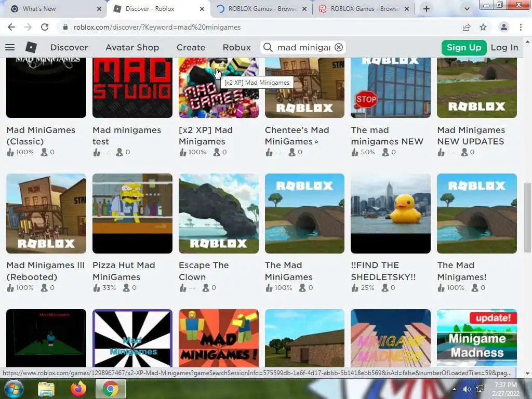Close the Discover - Roblox tab
This screenshot has height=399, width=532.
point(202,9)
